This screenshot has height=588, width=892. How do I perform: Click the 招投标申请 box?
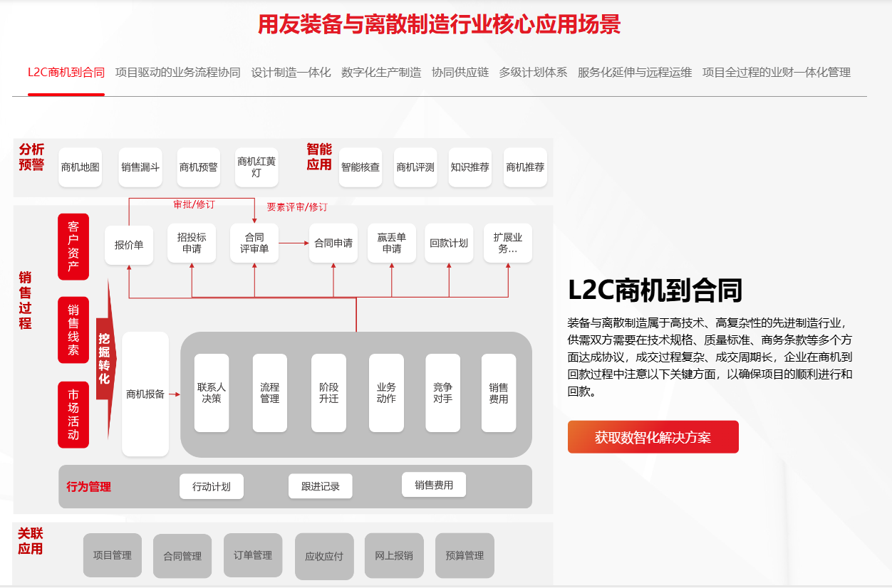(x=192, y=243)
